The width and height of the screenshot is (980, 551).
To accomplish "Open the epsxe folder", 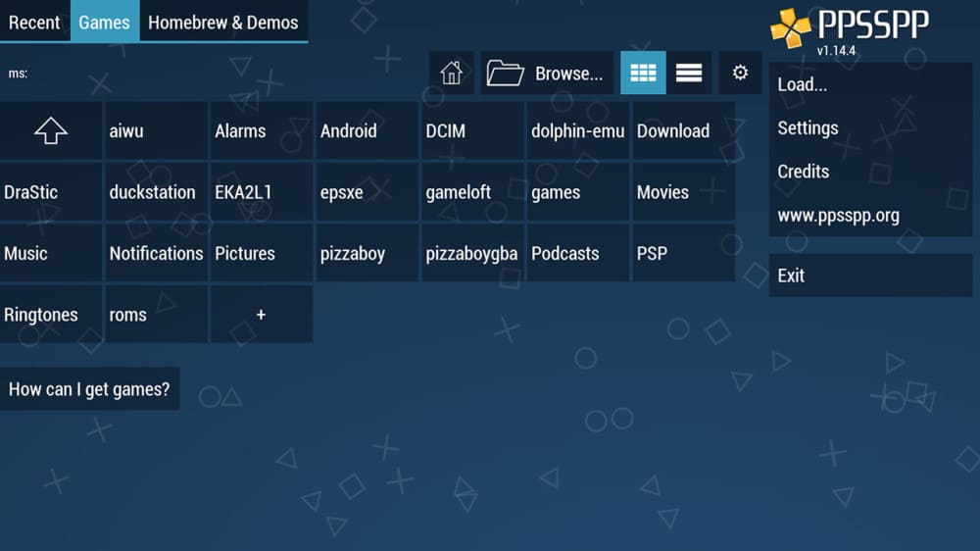I will click(x=367, y=192).
